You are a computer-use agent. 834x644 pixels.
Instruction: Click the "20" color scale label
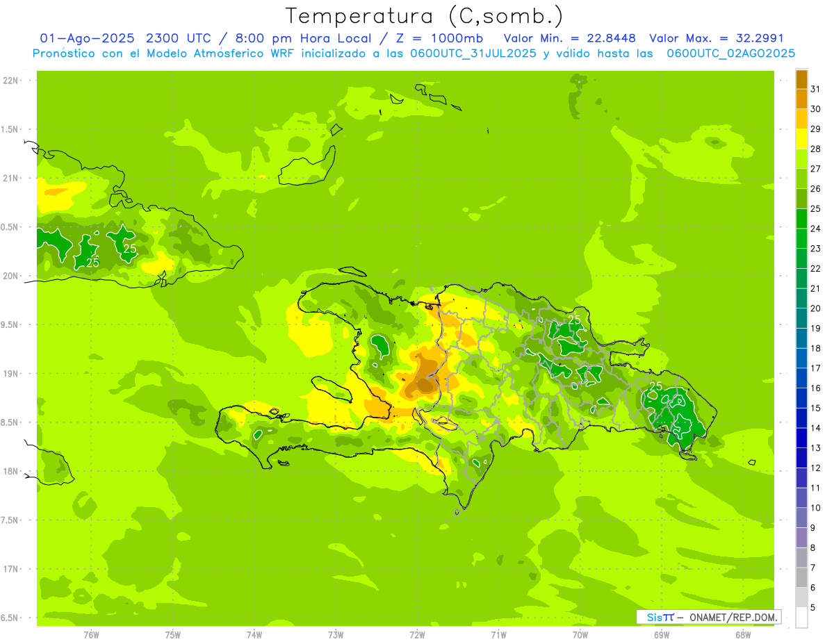[815, 308]
